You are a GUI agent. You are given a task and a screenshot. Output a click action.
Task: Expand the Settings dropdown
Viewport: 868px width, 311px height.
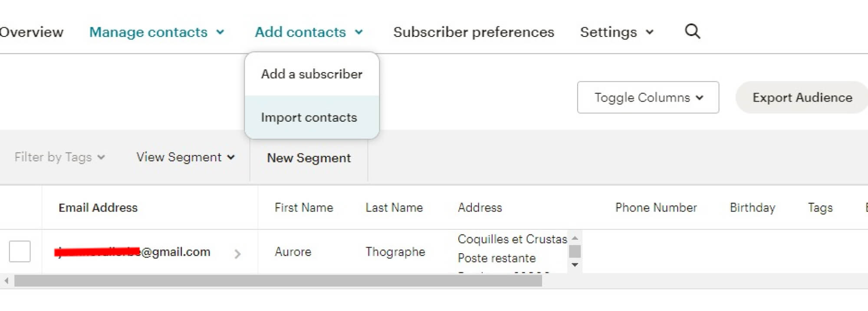coord(616,32)
